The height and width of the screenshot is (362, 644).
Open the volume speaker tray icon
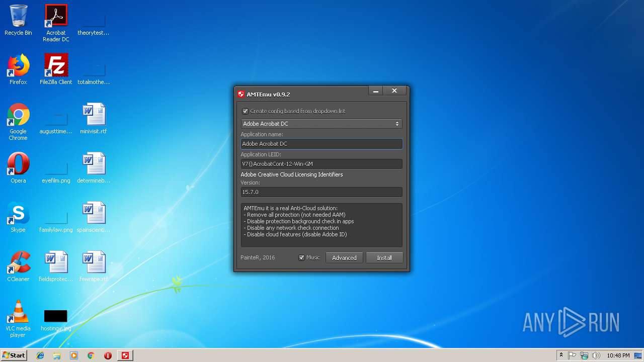click(596, 355)
